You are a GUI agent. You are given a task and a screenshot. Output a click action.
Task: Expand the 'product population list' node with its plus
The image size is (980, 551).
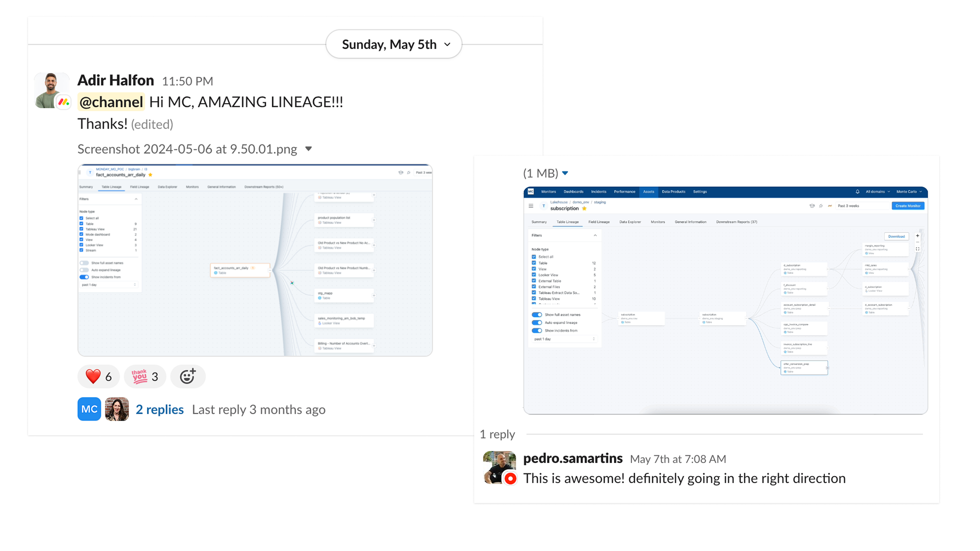point(374,220)
